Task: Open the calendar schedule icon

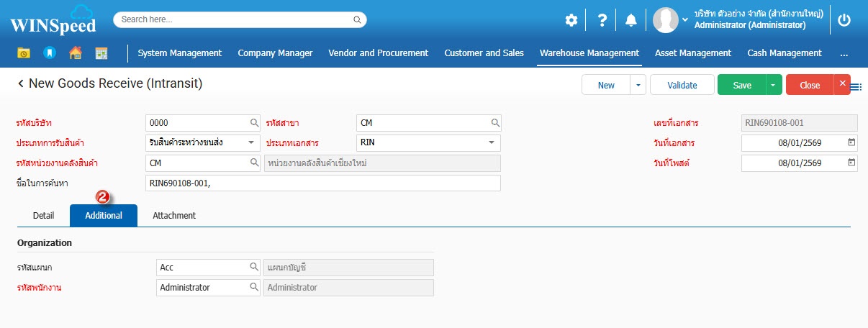Action: click(x=101, y=53)
